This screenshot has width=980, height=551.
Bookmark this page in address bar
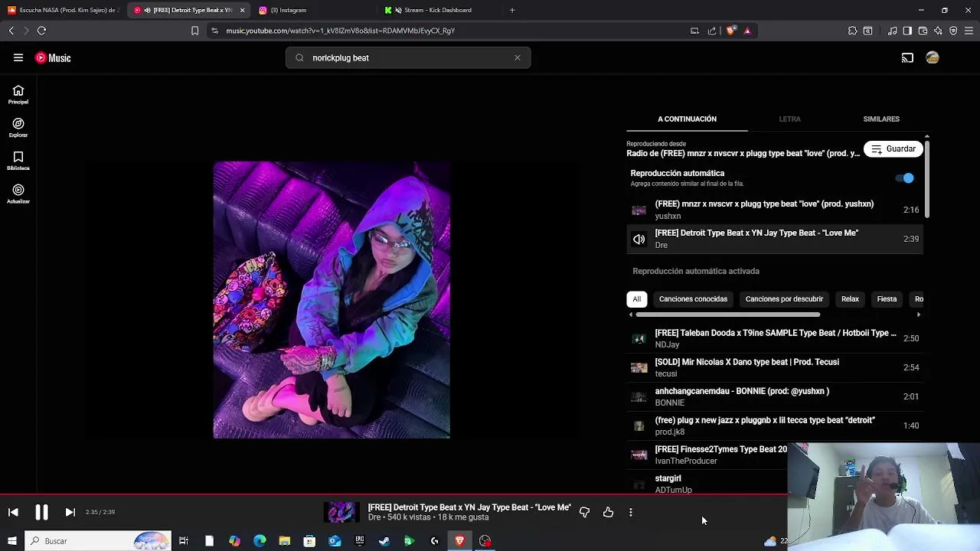coord(194,31)
